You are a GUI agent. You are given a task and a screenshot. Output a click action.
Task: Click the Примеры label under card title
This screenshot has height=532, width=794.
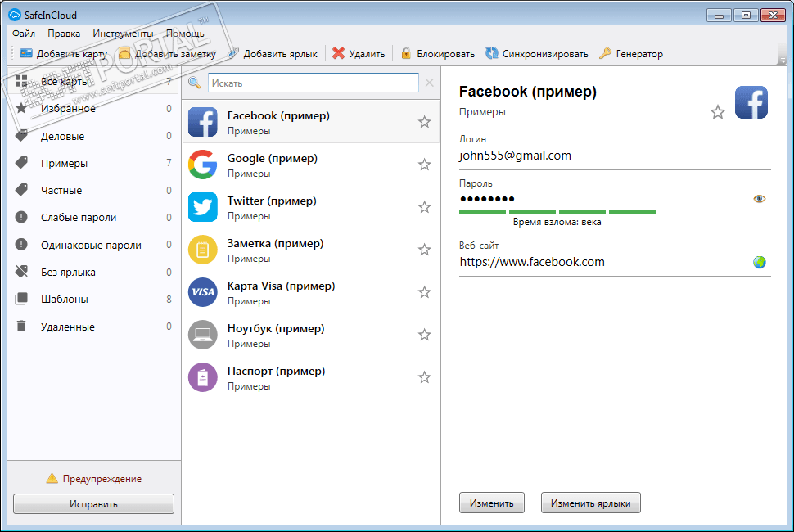click(482, 112)
